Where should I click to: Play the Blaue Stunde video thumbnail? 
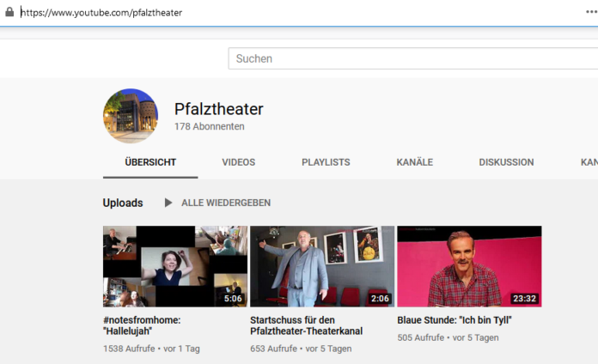[469, 266]
